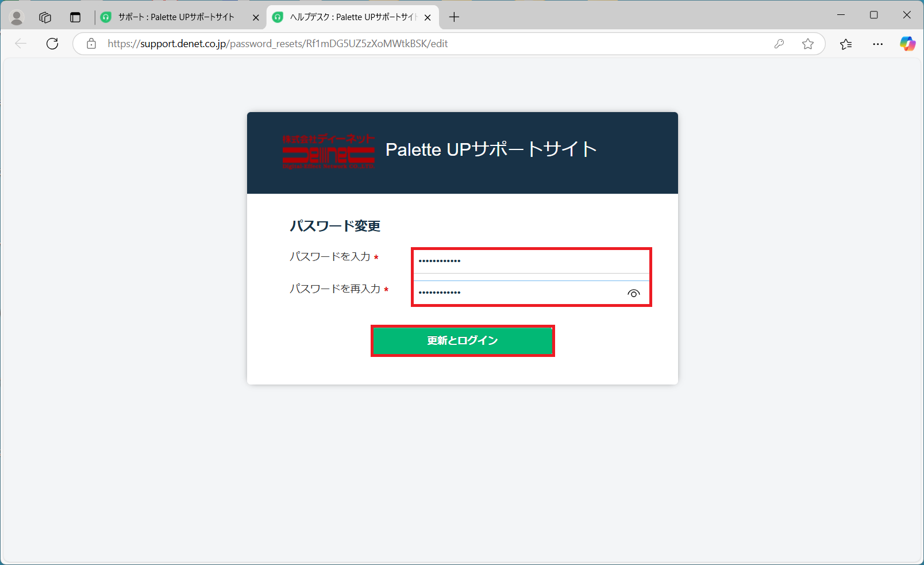
Task: Close the サポート : Palette UP tab
Action: point(256,18)
